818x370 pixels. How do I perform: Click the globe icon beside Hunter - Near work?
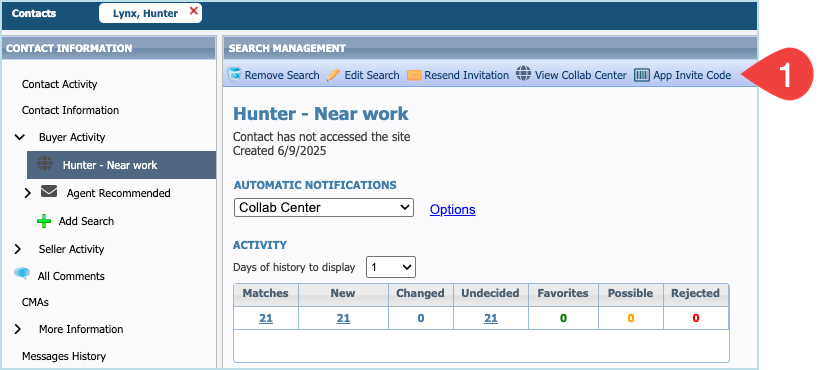tap(45, 164)
